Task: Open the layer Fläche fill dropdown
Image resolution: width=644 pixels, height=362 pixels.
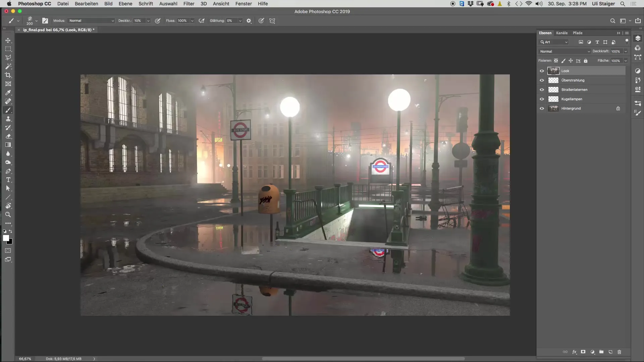Action: [x=626, y=61]
